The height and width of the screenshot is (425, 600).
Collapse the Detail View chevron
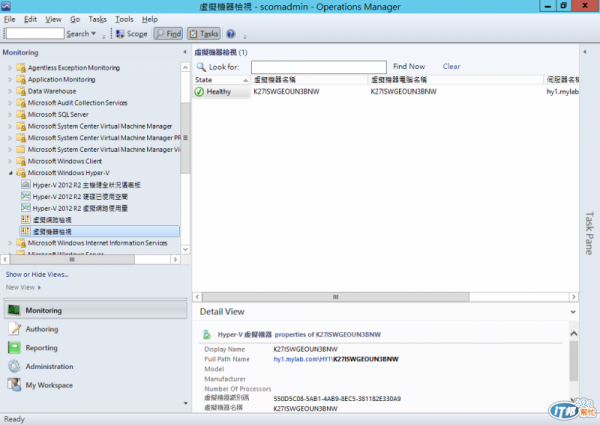coord(573,312)
